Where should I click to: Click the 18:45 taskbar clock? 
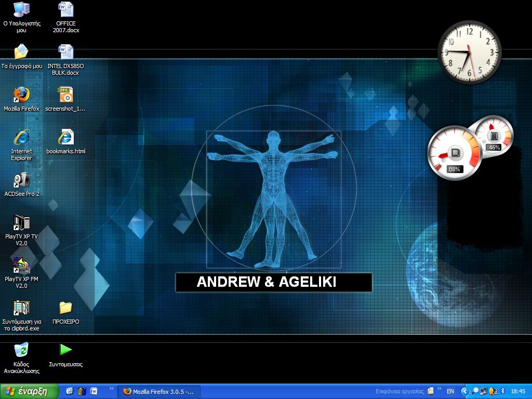tap(518, 392)
